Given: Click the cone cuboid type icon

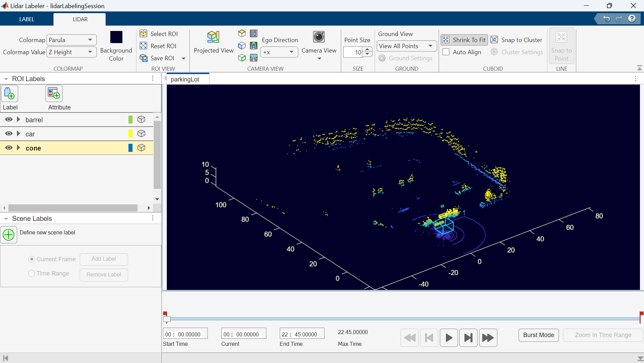Looking at the screenshot, I should coord(142,148).
